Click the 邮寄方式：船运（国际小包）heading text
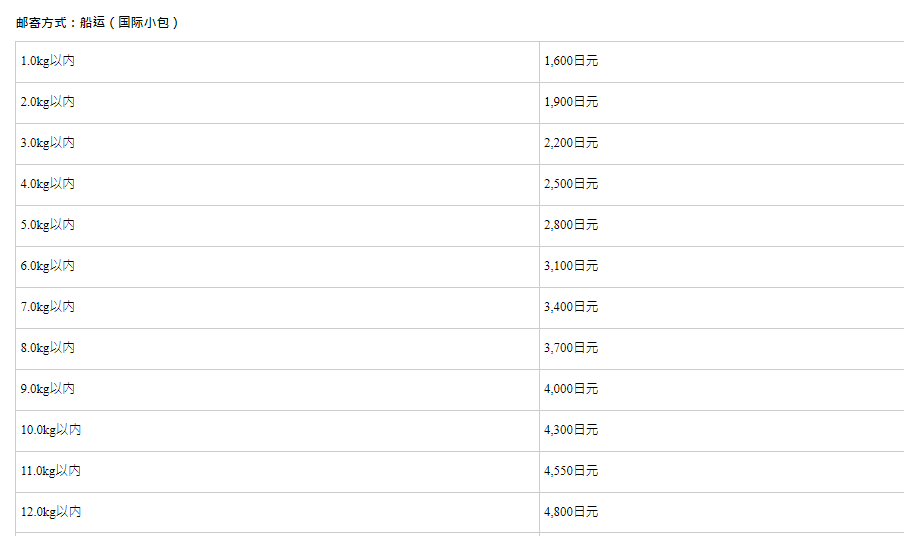The width and height of the screenshot is (904, 536). pyautogui.click(x=97, y=22)
